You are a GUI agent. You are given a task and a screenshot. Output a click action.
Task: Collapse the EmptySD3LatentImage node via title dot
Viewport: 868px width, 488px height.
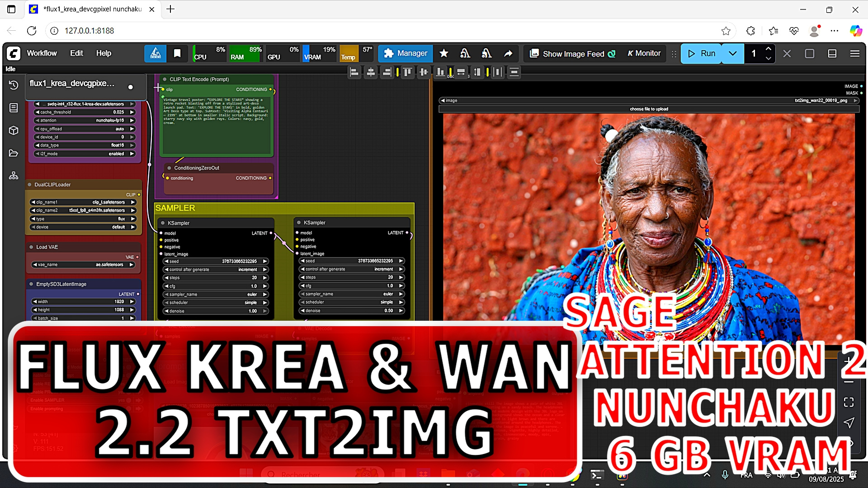(x=31, y=284)
